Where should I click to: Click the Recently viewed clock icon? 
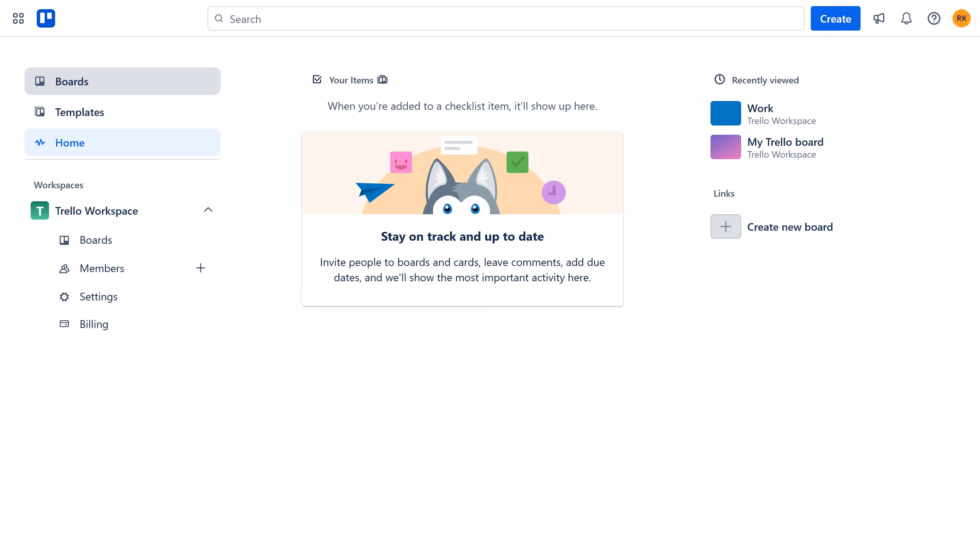click(720, 79)
